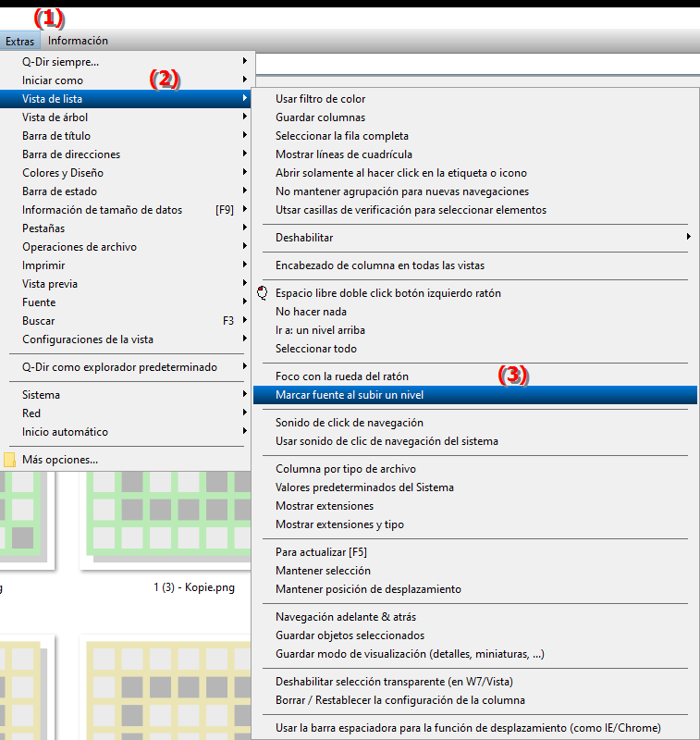
Task: Open Barra de estado submenu
Action: pyautogui.click(x=128, y=191)
